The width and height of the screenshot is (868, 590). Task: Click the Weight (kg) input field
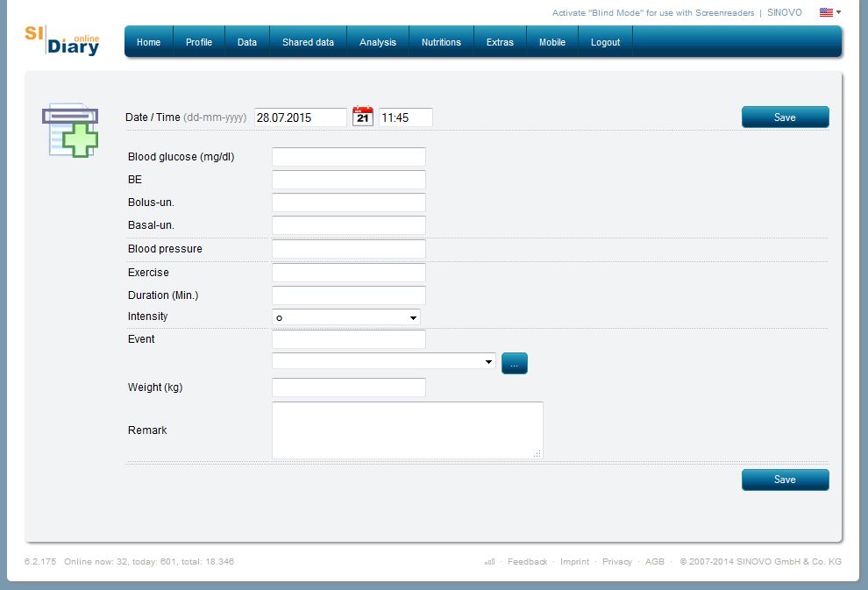(x=348, y=387)
